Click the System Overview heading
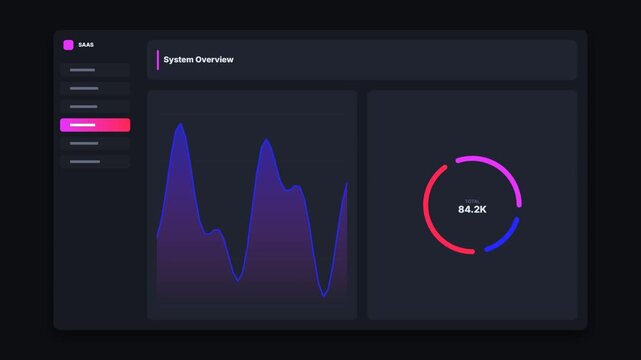 coord(198,60)
